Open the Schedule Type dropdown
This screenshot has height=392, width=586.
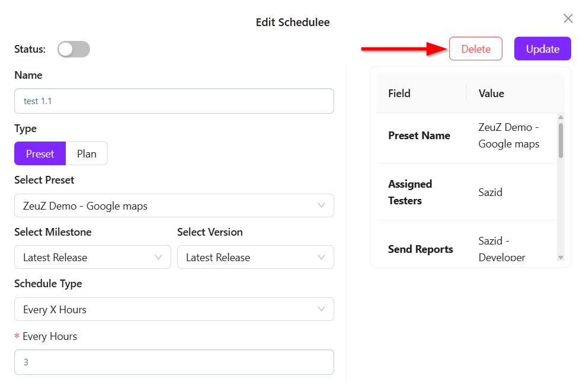pyautogui.click(x=174, y=310)
